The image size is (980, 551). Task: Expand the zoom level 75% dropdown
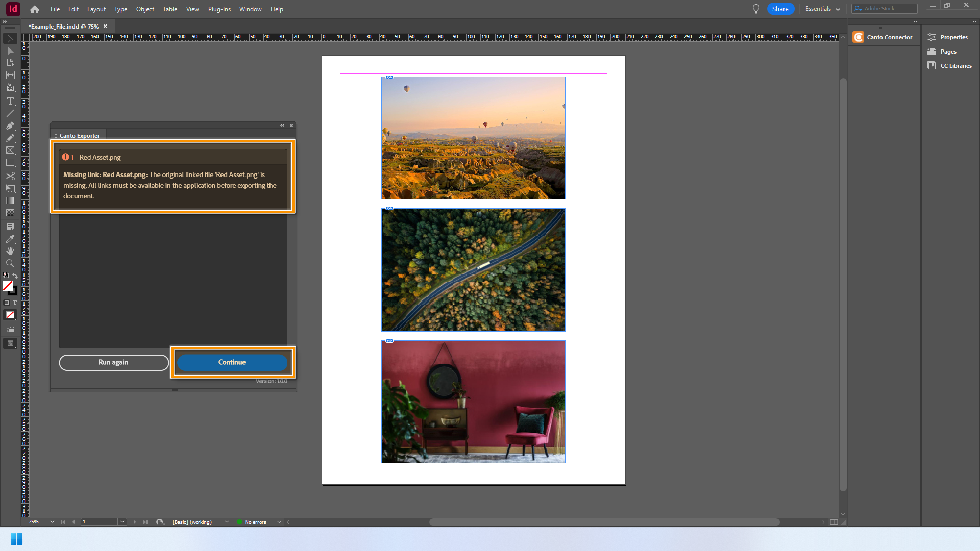tap(52, 522)
